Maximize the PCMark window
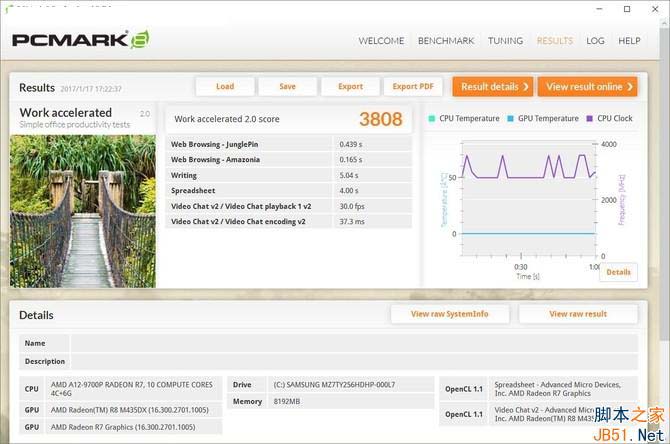 pos(627,9)
